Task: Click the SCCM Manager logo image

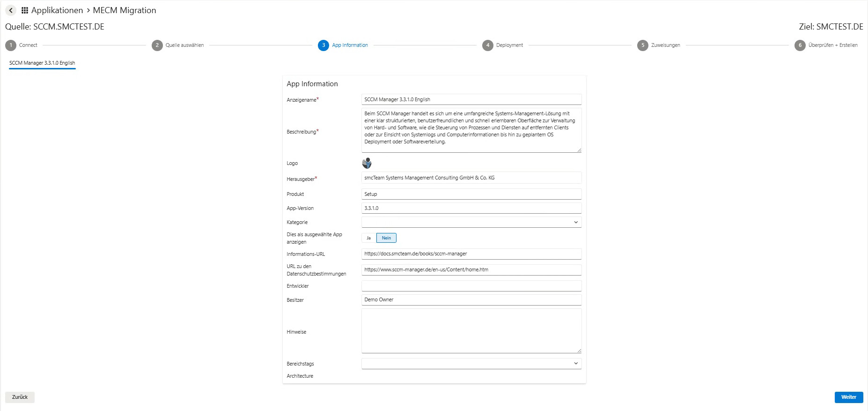Action: click(x=367, y=163)
